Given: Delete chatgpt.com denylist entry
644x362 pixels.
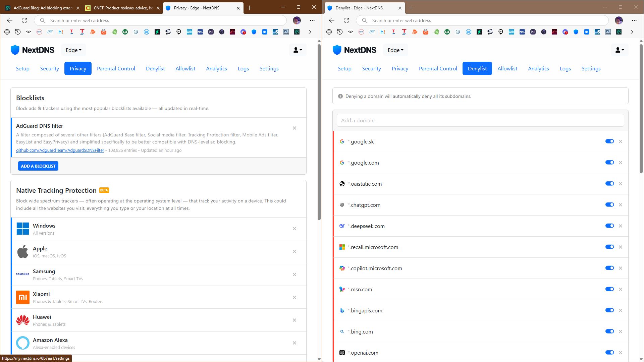Looking at the screenshot, I should 620,205.
